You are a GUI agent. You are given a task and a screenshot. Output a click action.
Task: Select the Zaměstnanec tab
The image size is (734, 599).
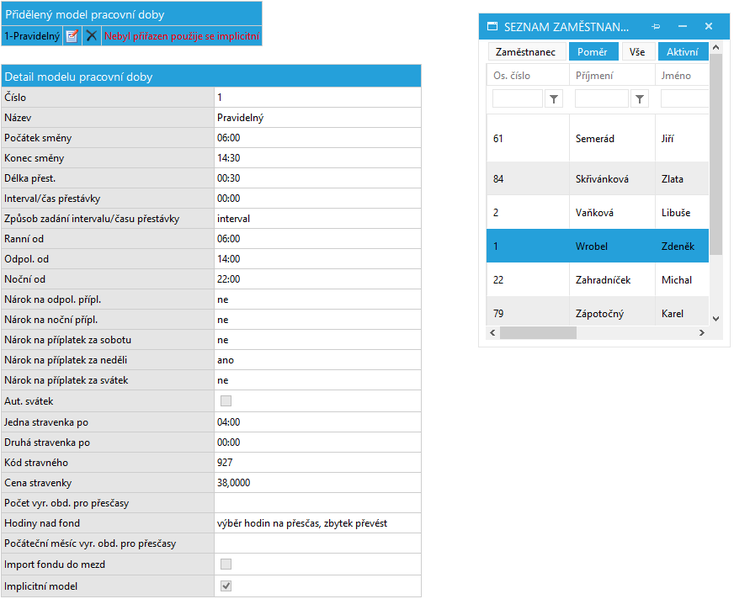coord(526,52)
